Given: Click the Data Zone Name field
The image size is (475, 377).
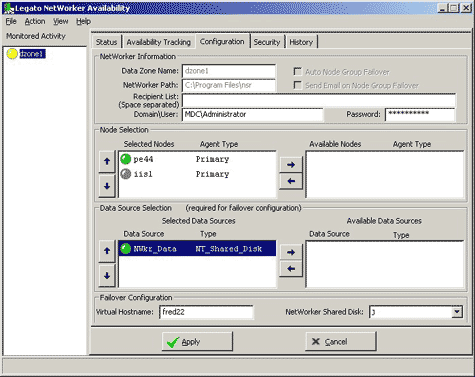Looking at the screenshot, I should pyautogui.click(x=229, y=71).
